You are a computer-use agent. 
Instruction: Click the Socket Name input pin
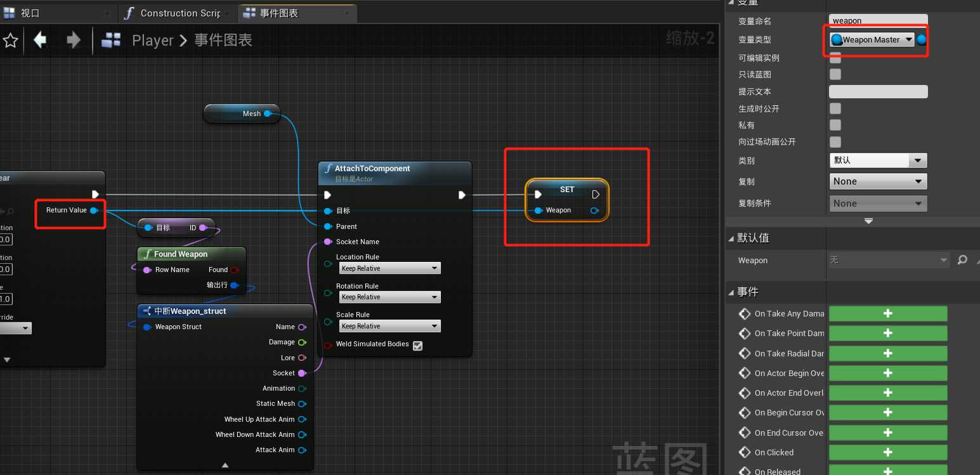[x=328, y=242]
